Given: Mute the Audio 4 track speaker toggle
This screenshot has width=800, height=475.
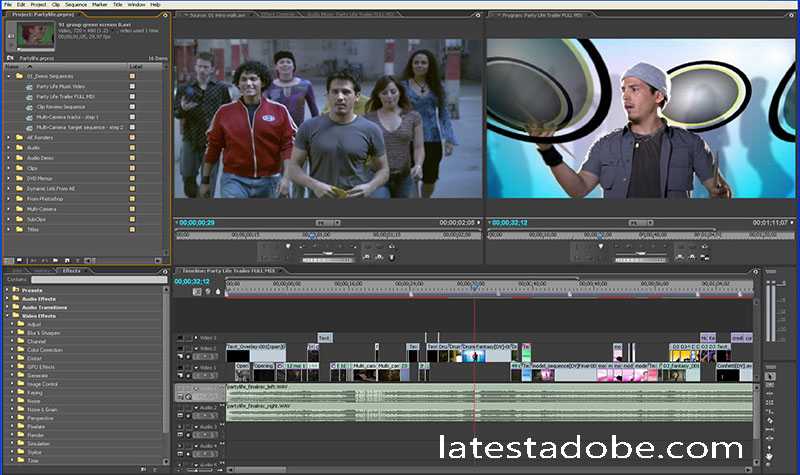Looking at the screenshot, I should point(180,445).
